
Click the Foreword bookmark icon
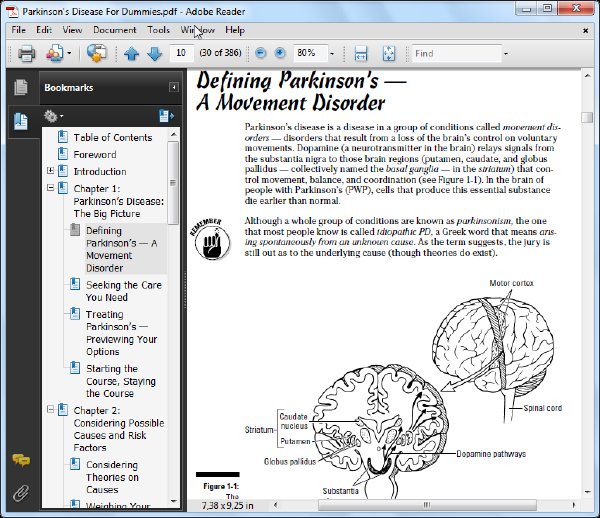click(63, 154)
